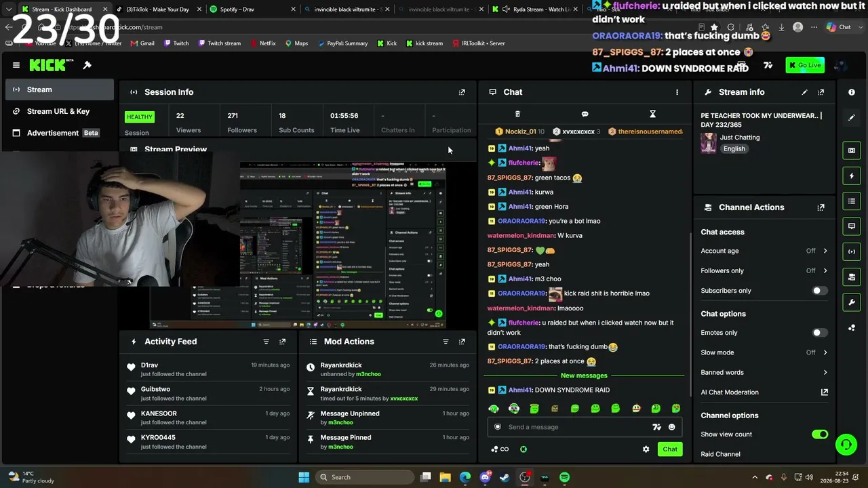This screenshot has width=868, height=488.
Task: Click the English language tag
Action: pyautogui.click(x=734, y=149)
